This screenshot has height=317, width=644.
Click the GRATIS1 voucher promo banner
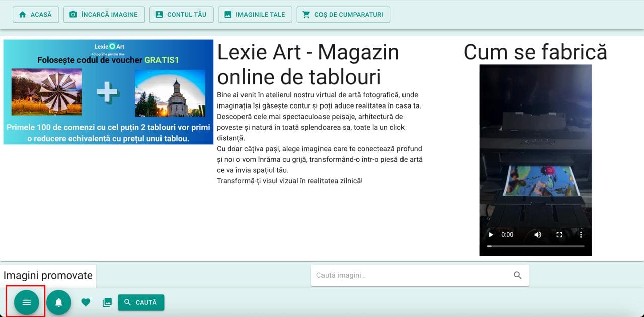click(x=108, y=92)
